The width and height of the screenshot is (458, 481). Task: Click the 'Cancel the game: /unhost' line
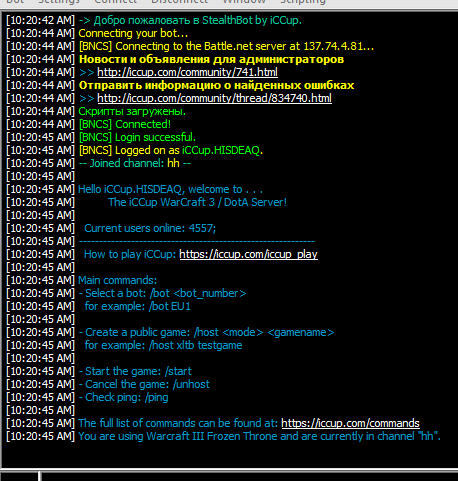[144, 384]
